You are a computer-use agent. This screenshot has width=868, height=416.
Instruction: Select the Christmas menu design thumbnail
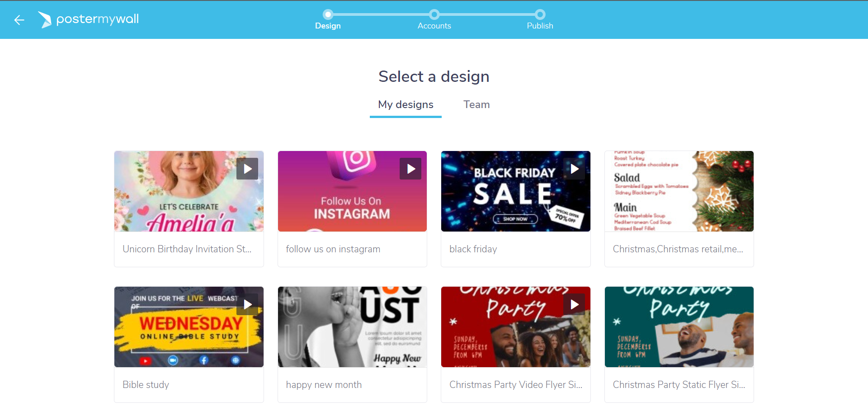[679, 191]
